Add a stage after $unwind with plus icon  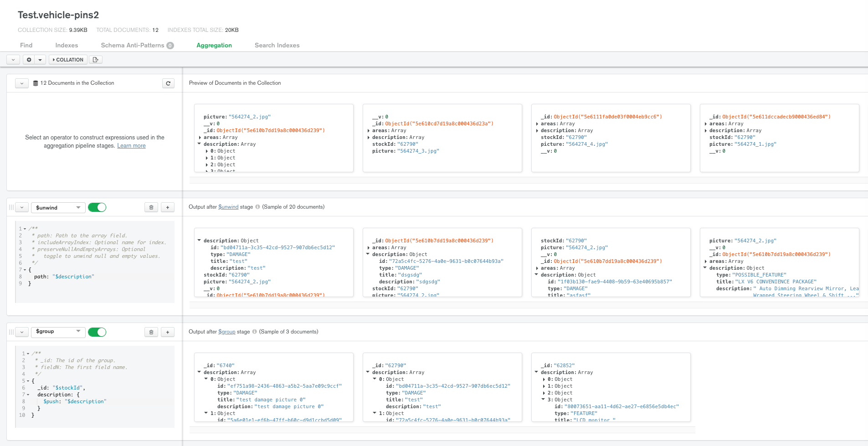click(x=168, y=208)
